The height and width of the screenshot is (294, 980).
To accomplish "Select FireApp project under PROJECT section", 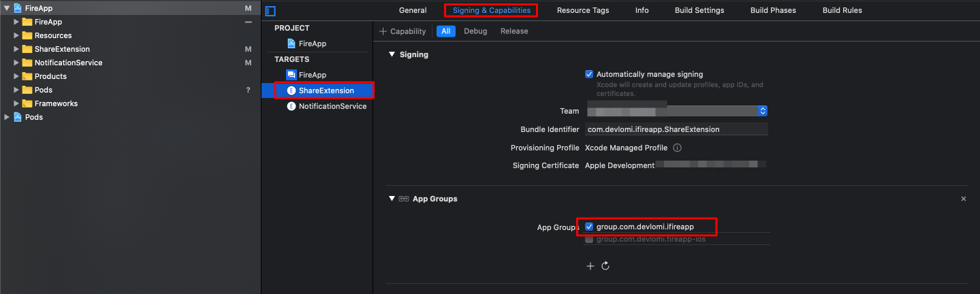I will click(x=312, y=44).
